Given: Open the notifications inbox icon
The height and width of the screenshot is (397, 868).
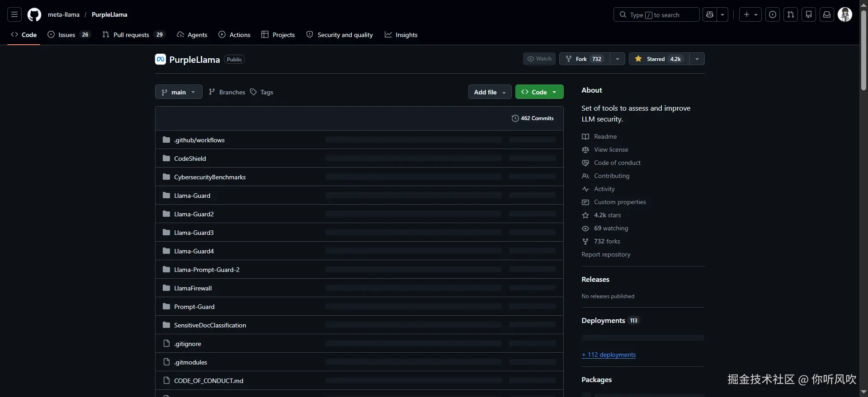Looking at the screenshot, I should pos(827,14).
